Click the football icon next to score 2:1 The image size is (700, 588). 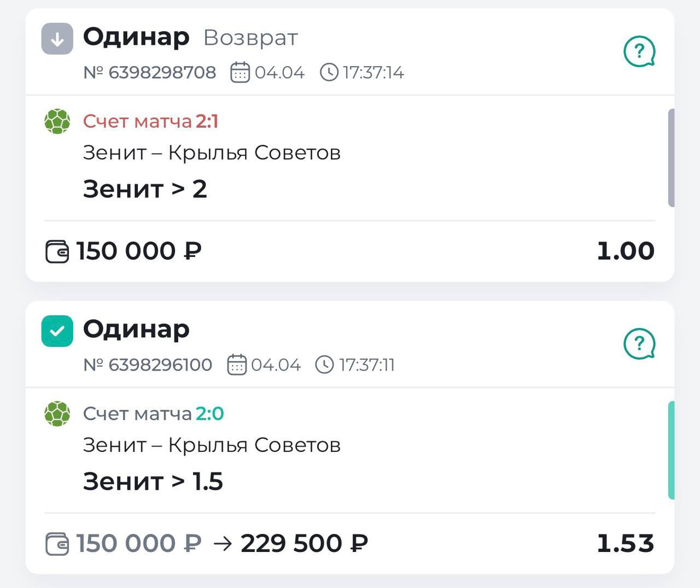coord(57,121)
